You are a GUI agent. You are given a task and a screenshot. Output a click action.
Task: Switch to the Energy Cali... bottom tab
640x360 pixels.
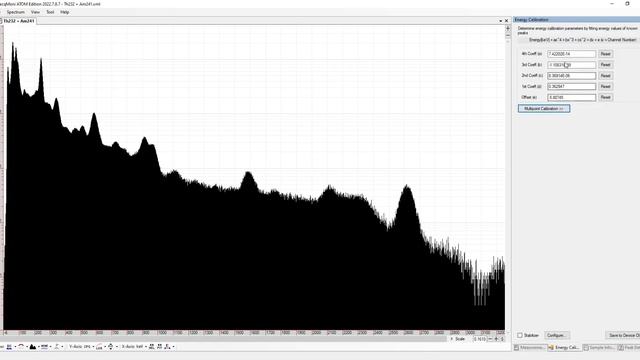(564, 347)
